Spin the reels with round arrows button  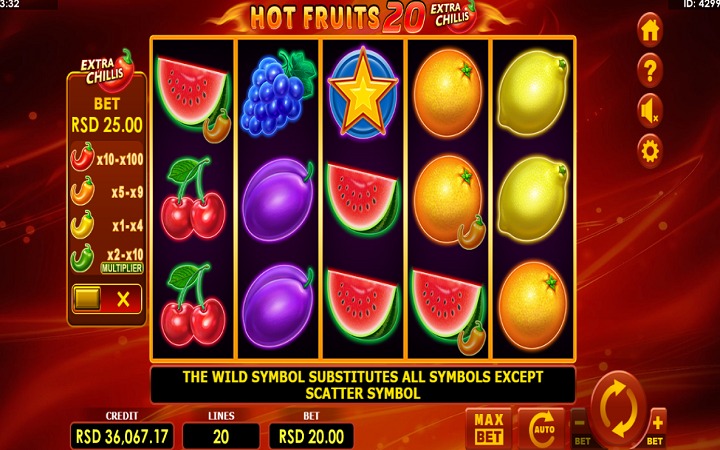[x=619, y=408]
